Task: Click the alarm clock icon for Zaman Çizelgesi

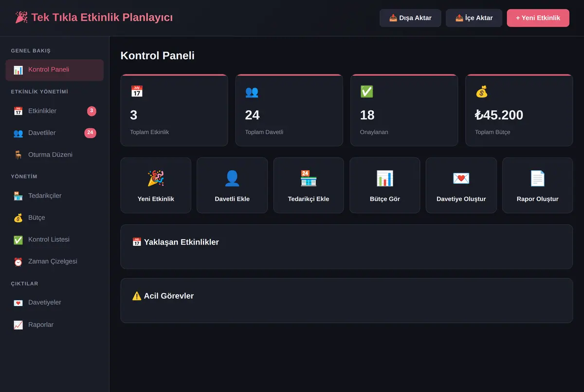Action: (18, 262)
